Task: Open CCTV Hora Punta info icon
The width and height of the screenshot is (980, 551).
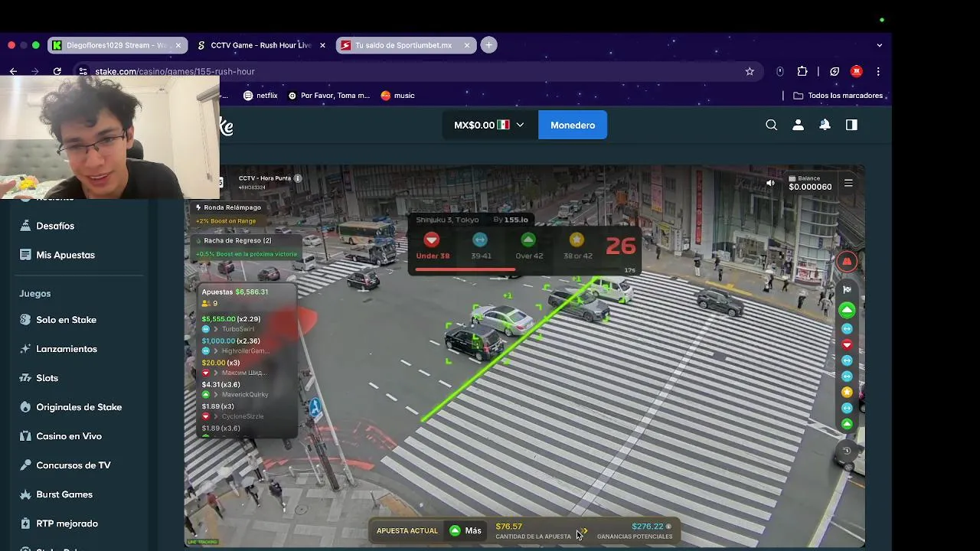Action: coord(298,178)
